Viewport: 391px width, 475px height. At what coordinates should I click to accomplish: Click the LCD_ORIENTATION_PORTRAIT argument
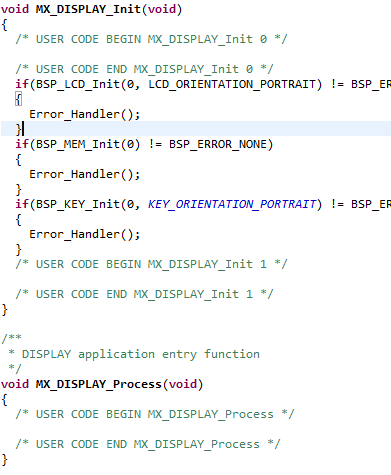coord(232,84)
